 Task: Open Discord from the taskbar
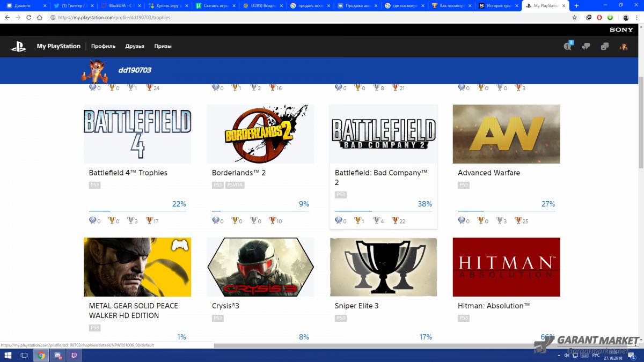[x=57, y=355]
